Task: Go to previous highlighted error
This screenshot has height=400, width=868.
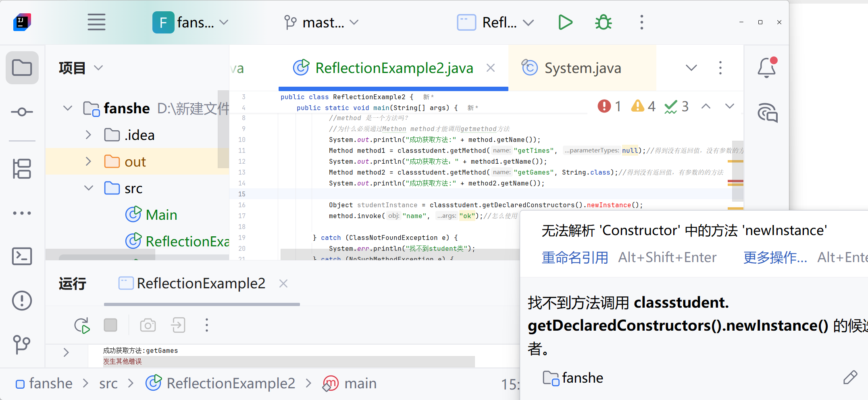Action: point(706,106)
